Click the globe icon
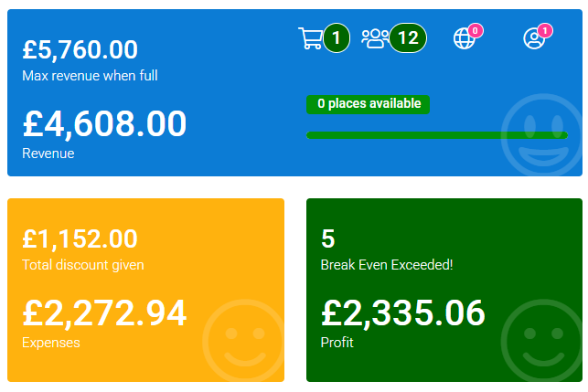 tap(464, 38)
